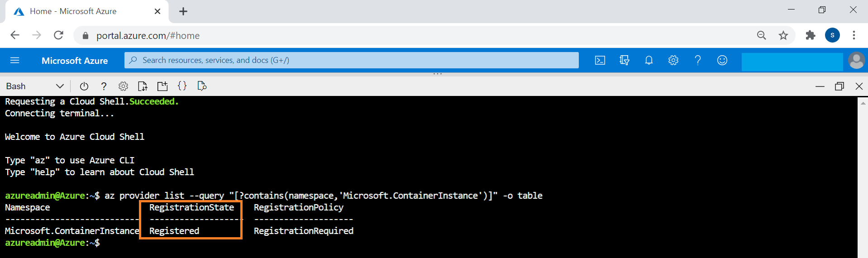The height and width of the screenshot is (258, 868).
Task: Open Cloud Shell from Azure header
Action: (600, 61)
